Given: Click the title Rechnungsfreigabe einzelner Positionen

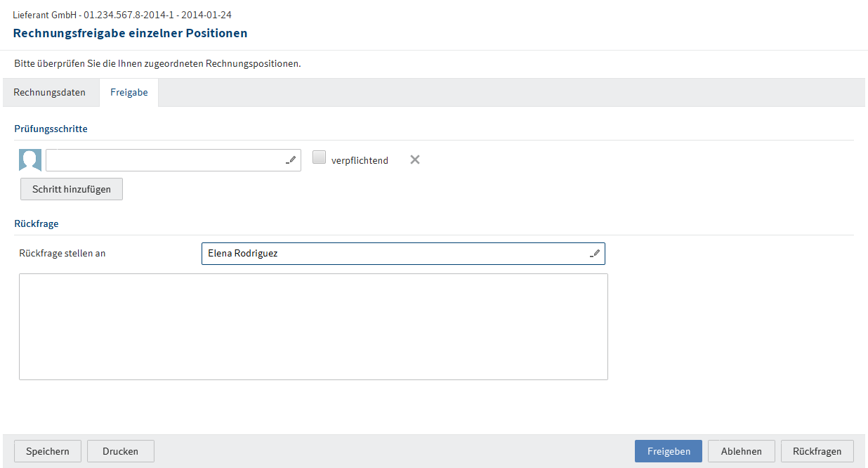Looking at the screenshot, I should [x=130, y=33].
